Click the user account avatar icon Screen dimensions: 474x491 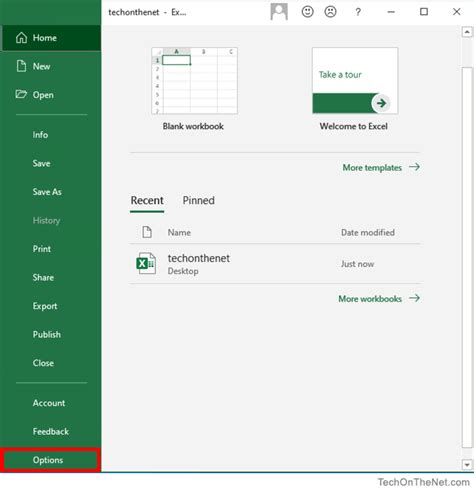point(279,12)
